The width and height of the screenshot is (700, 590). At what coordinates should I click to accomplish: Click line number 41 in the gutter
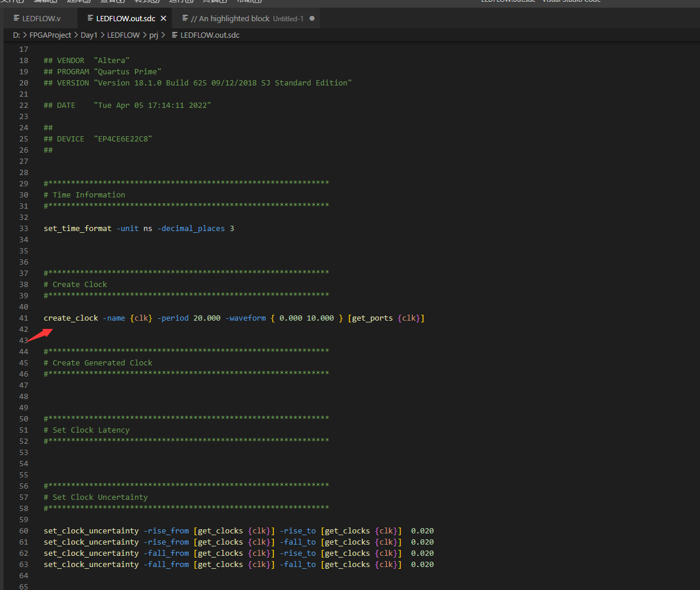(x=24, y=318)
